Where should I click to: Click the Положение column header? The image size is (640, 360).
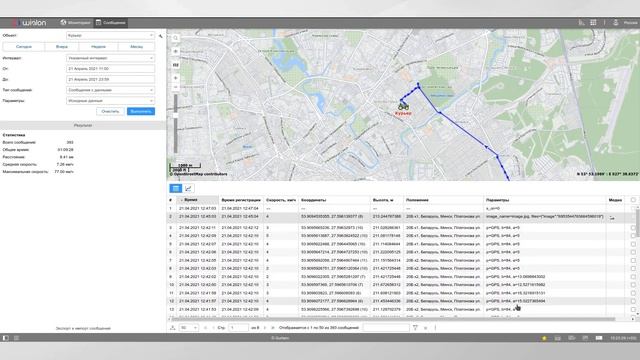[443, 200]
